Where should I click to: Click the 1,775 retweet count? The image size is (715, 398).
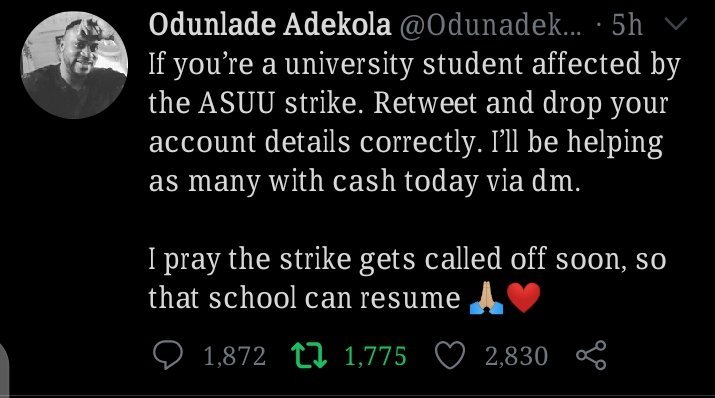[x=375, y=356]
